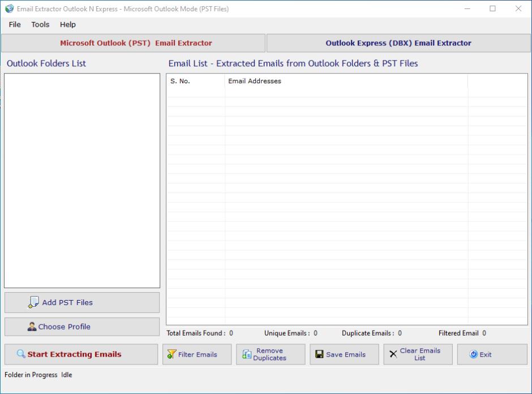The width and height of the screenshot is (532, 394).
Task: Close the Email Extractor window
Action: point(518,9)
